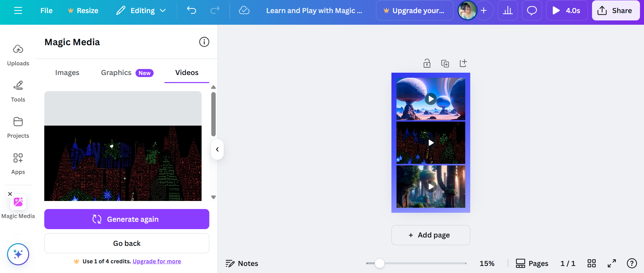Switch to the Videos tab
Screen dimensions: 644x273
(x=187, y=73)
